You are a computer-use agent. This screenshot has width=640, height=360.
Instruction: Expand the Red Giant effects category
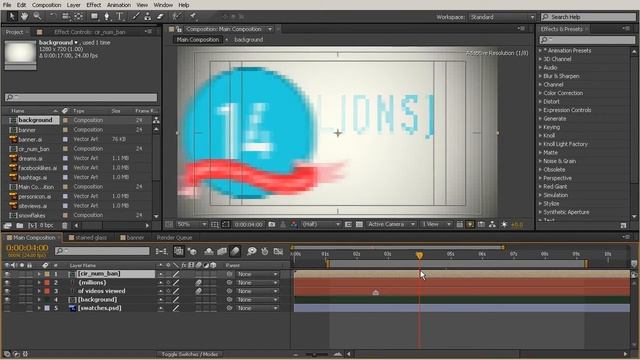pyautogui.click(x=540, y=187)
